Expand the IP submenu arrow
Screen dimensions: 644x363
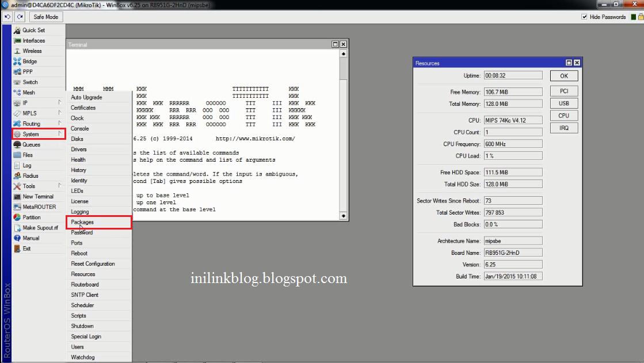pos(59,102)
